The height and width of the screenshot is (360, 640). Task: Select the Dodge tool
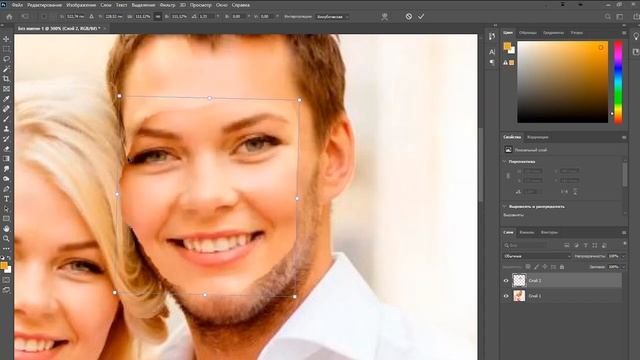6,179
